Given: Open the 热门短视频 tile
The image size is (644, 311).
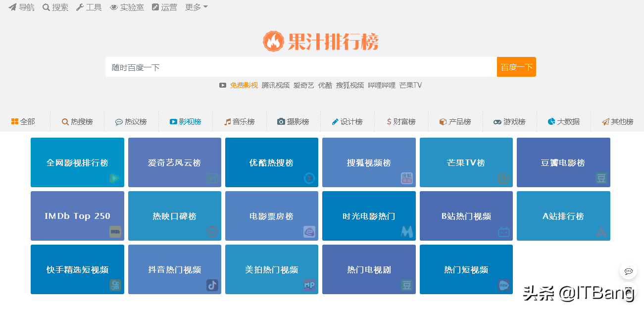Looking at the screenshot, I should pyautogui.click(x=466, y=269).
